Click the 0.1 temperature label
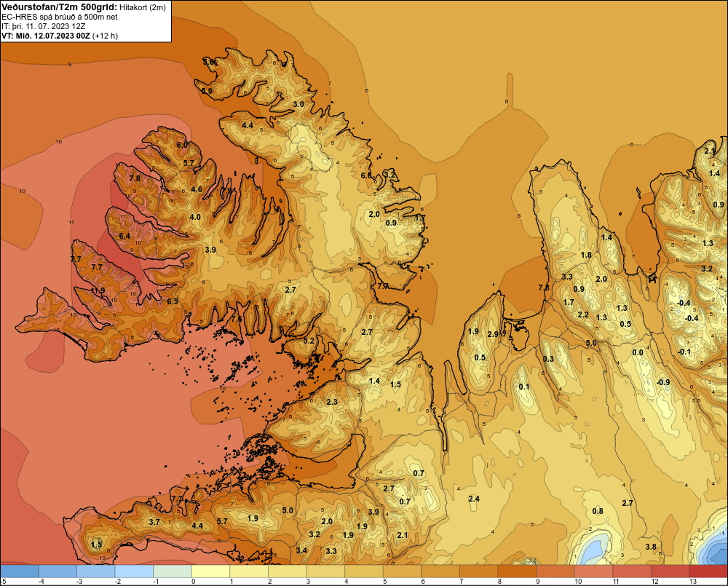The image size is (728, 586). (524, 387)
